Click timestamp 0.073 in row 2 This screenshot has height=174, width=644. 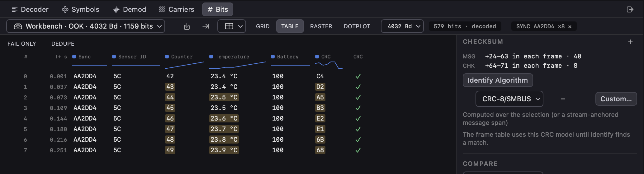coord(59,97)
